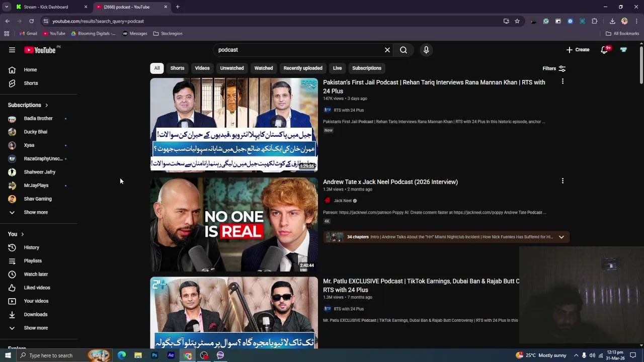644x362 pixels.
Task: Open more options for Andrew Tate video
Action: coord(562,181)
